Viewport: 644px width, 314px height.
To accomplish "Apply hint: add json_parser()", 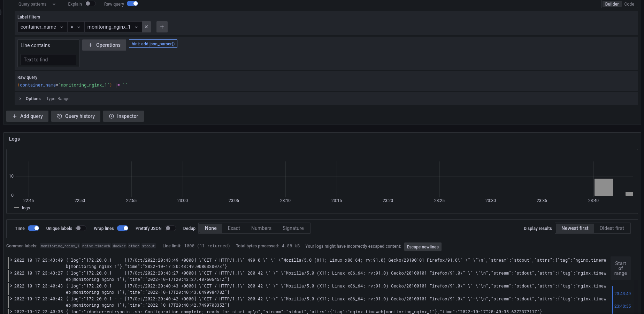I will click(x=153, y=44).
